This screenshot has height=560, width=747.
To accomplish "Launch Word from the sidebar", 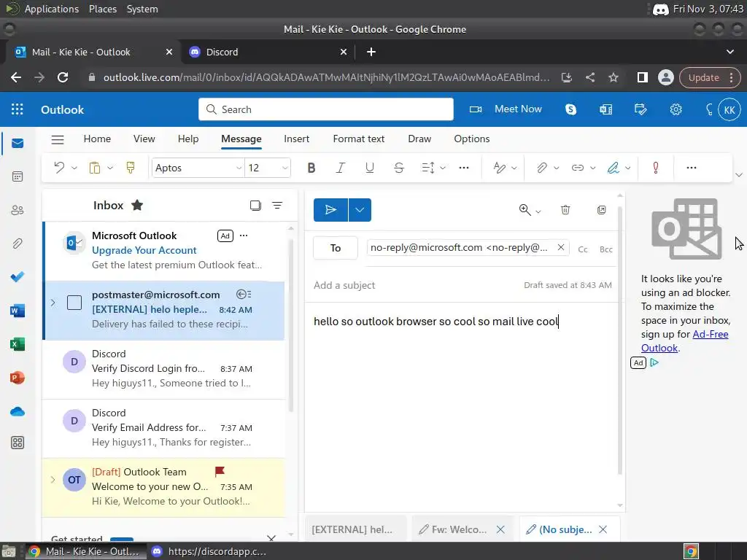I will tap(18, 311).
